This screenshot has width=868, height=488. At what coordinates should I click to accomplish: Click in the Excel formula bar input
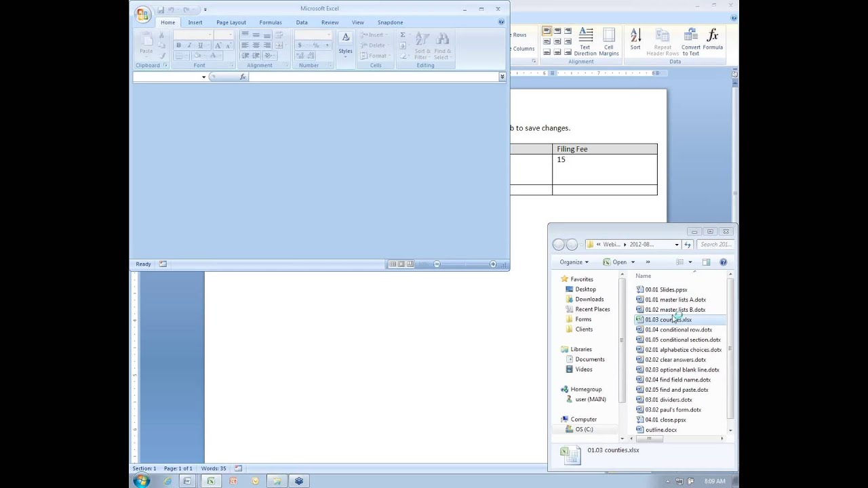(x=374, y=77)
